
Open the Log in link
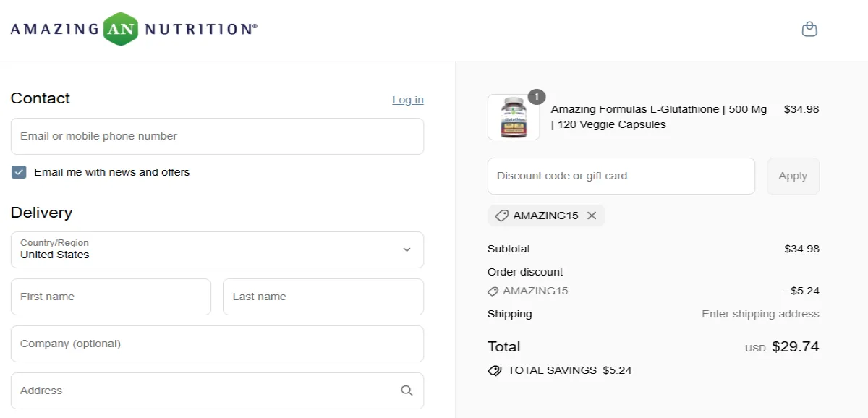(x=407, y=99)
